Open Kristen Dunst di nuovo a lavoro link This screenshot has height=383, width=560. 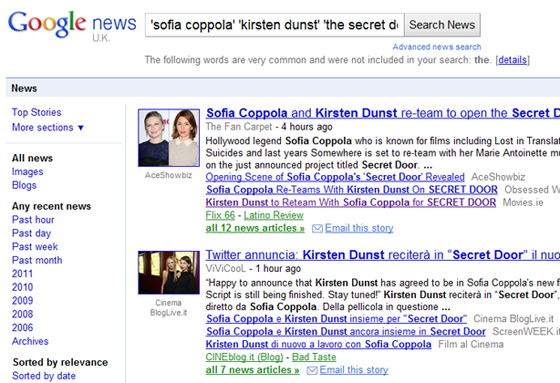point(319,344)
